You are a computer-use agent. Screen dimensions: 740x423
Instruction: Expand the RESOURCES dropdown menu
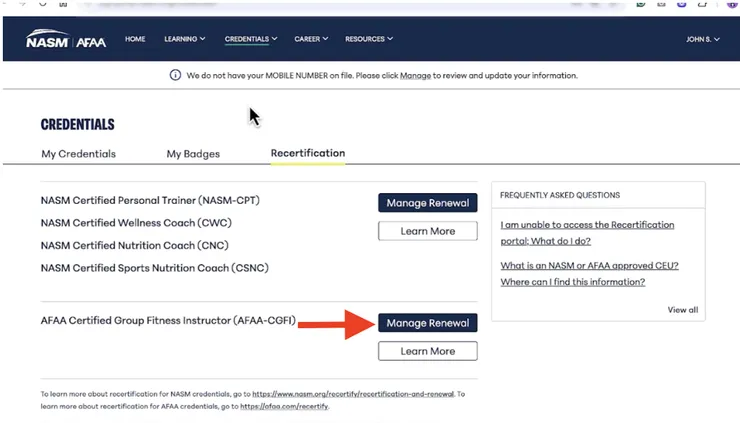coord(369,39)
